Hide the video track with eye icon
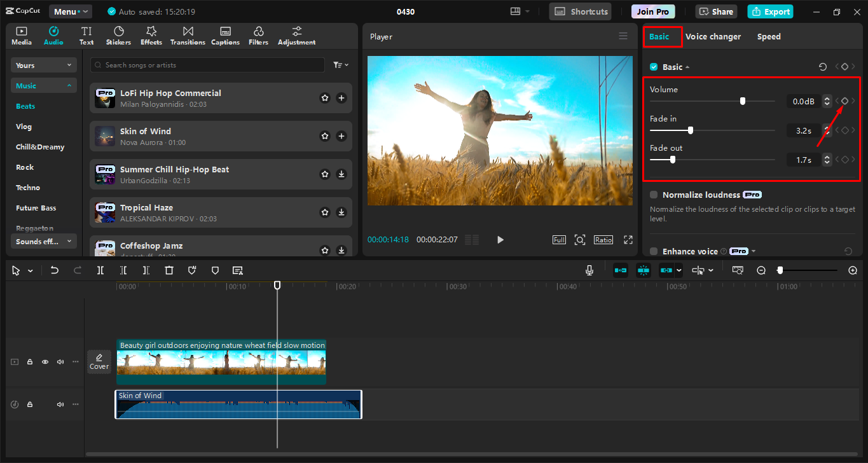The width and height of the screenshot is (868, 463). click(x=45, y=362)
